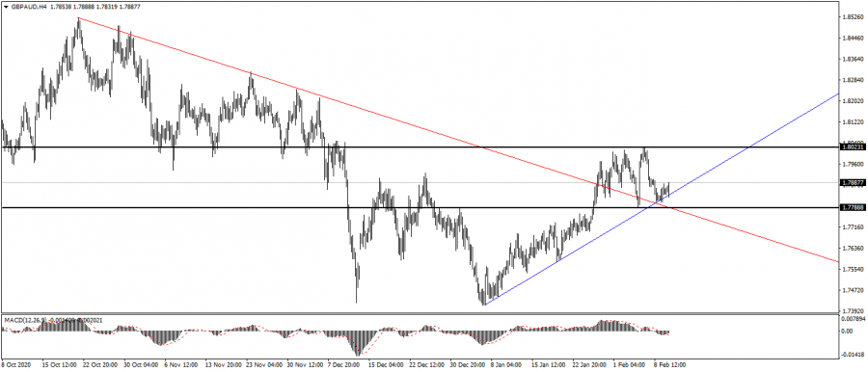This screenshot has height=372, width=868.
Task: Click the 1 Feb 04:00 date label
Action: click(x=630, y=365)
